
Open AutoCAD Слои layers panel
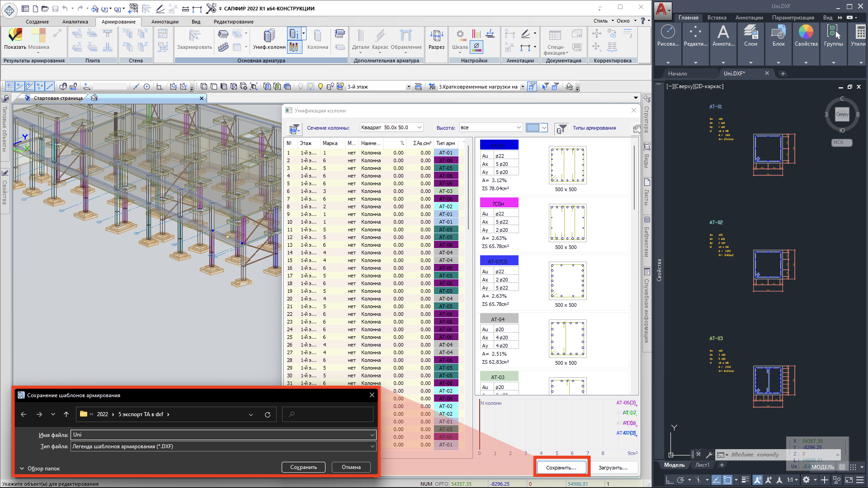750,36
